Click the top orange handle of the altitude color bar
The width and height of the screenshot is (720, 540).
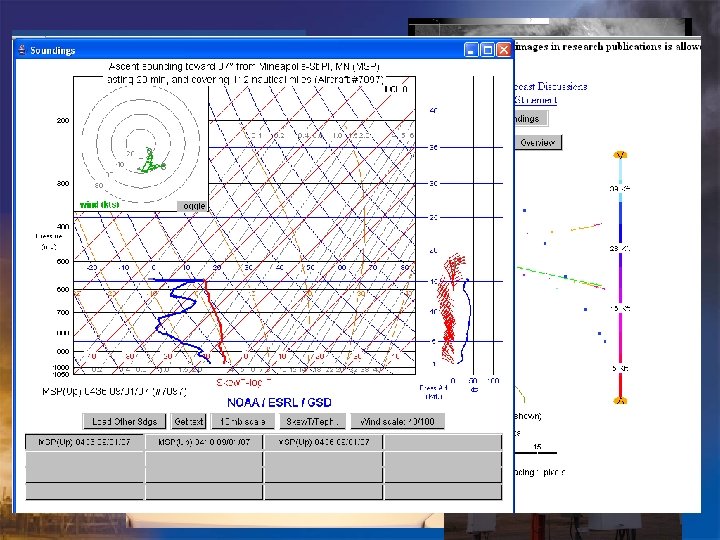[620, 155]
